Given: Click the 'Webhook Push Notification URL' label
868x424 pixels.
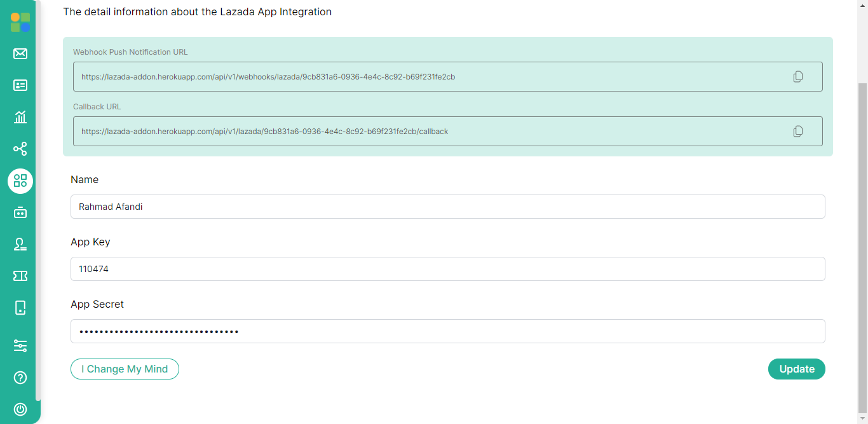Looking at the screenshot, I should pos(130,52).
